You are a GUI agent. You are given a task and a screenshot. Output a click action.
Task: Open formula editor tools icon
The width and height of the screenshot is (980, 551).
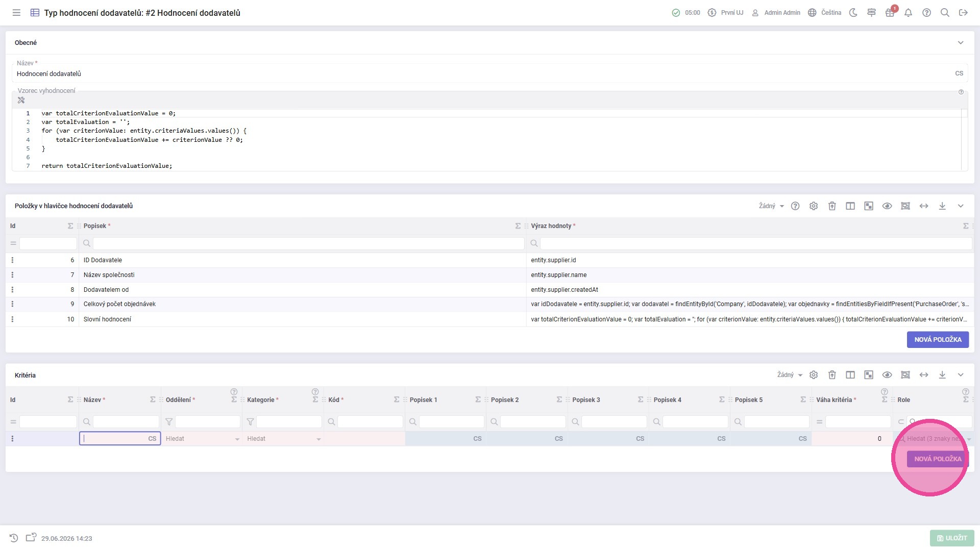tap(21, 101)
